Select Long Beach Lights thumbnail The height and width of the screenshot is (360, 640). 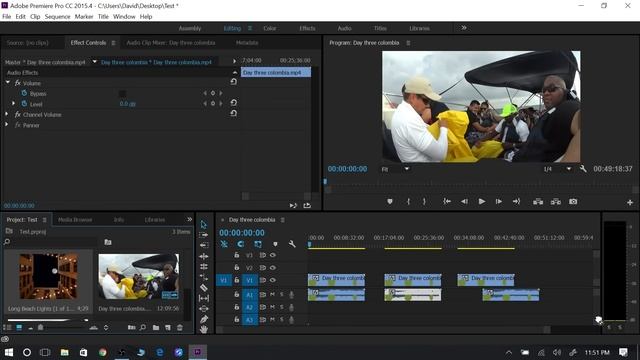(49, 276)
